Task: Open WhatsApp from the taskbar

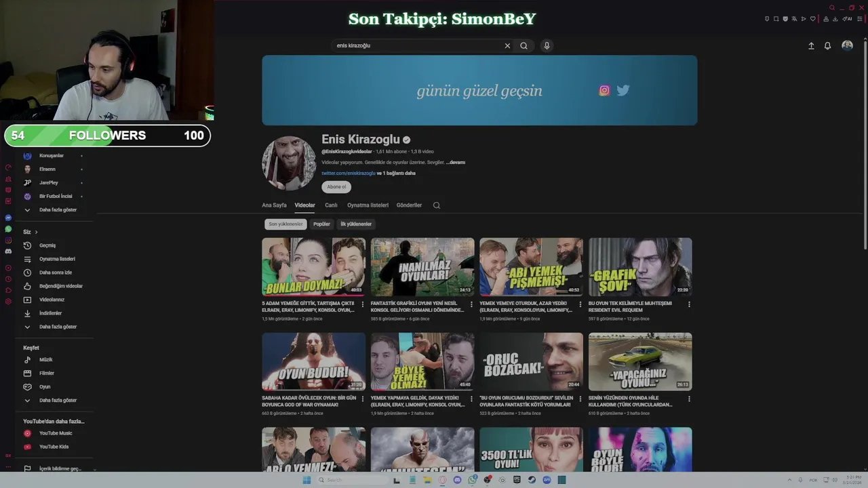Action: click(x=472, y=480)
